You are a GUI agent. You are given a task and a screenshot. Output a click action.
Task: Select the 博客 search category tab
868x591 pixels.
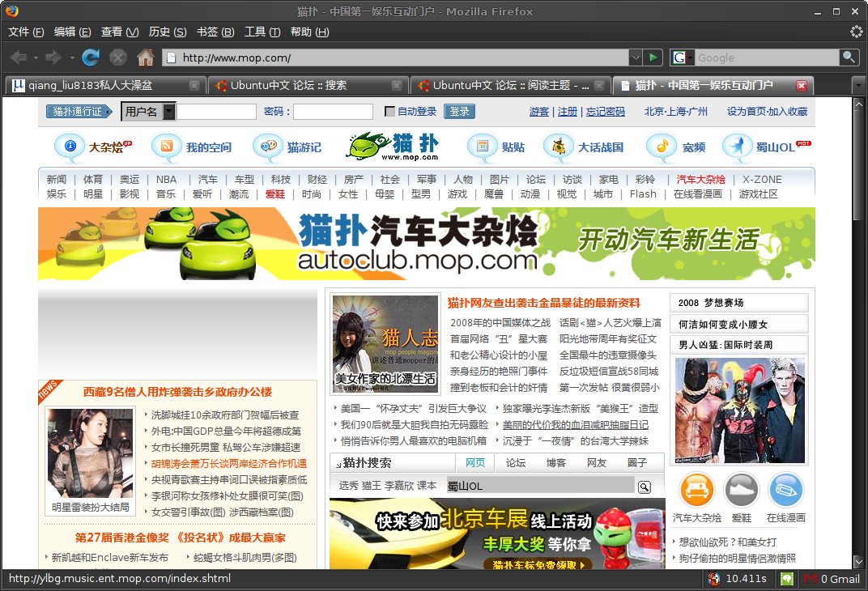[x=555, y=462]
